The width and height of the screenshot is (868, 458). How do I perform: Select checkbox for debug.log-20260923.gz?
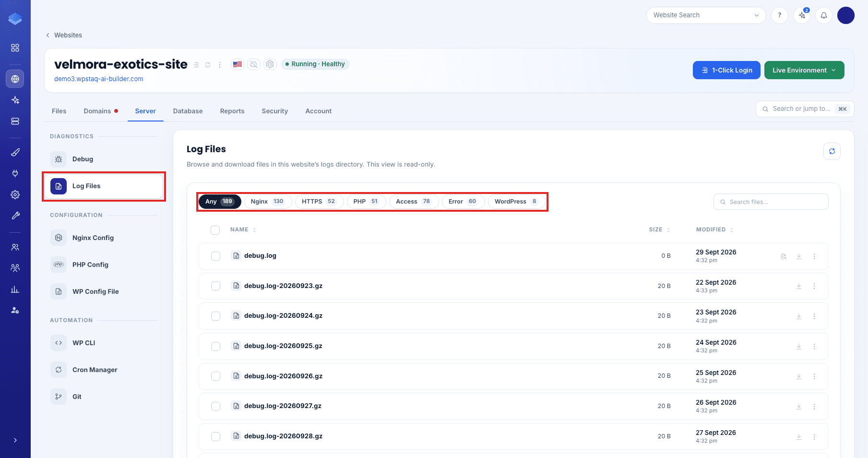click(216, 286)
